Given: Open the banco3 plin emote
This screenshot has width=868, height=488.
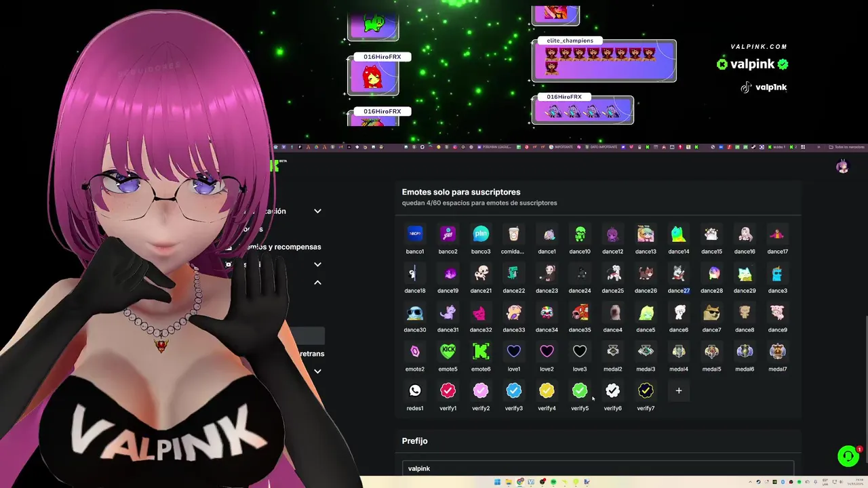Looking at the screenshot, I should point(481,235).
